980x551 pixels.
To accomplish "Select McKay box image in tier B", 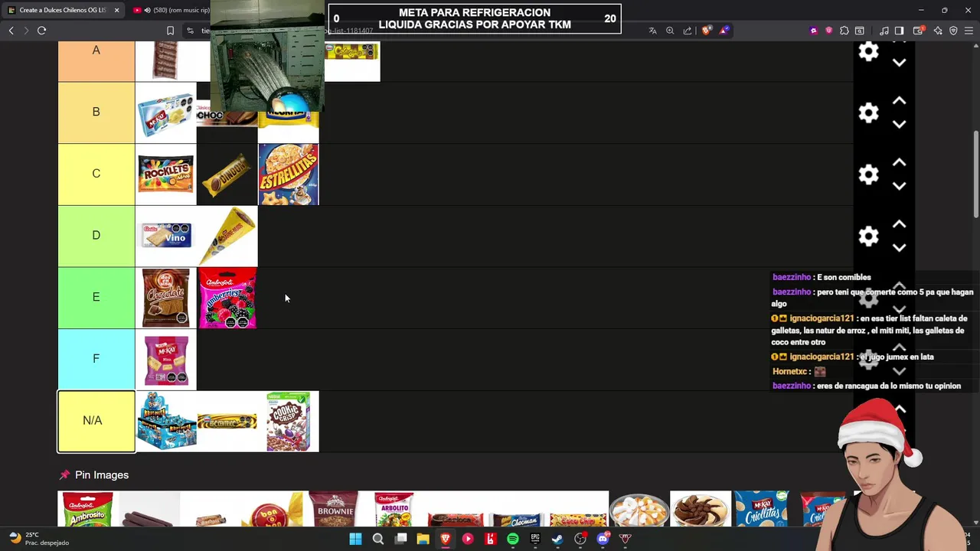I will tap(165, 113).
